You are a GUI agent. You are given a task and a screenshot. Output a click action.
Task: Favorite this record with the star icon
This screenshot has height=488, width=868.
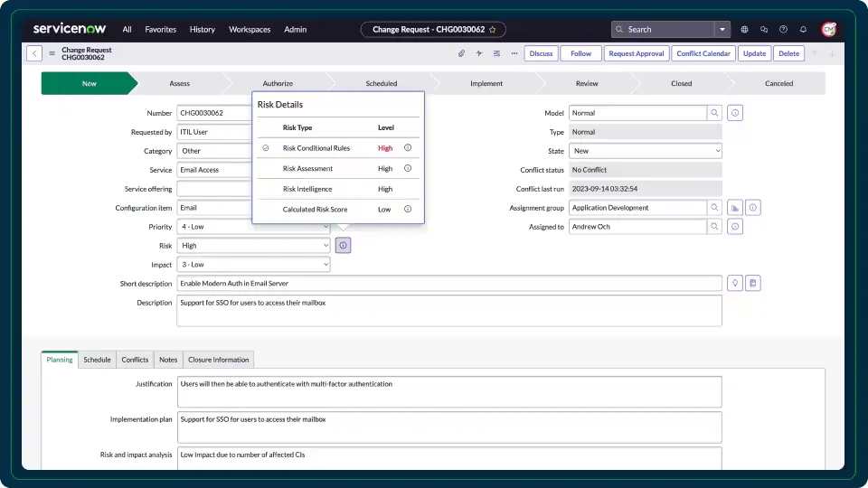(x=493, y=29)
